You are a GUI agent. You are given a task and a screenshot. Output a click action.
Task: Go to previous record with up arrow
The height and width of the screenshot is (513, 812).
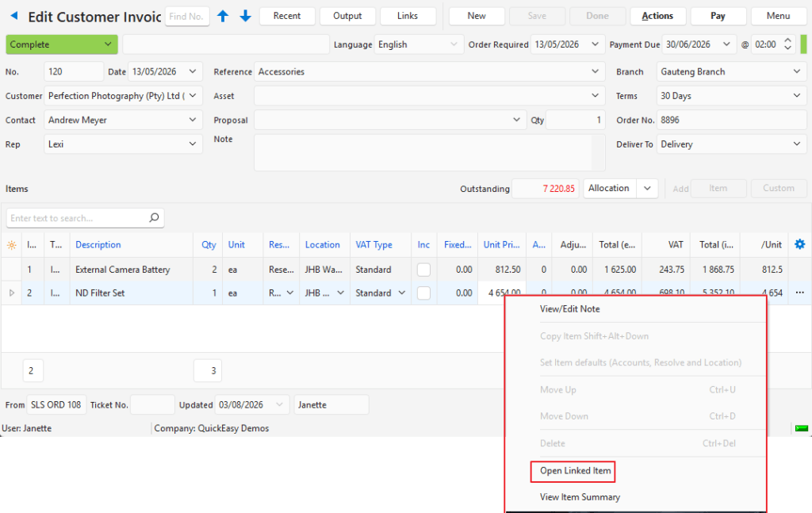[223, 16]
